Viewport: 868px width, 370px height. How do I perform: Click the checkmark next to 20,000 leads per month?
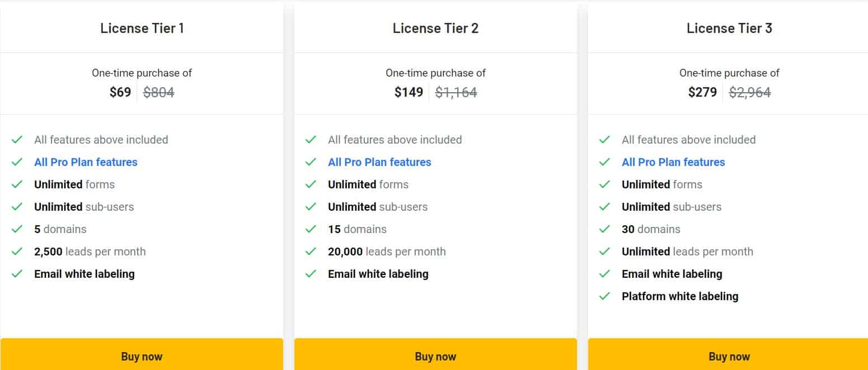pos(311,252)
